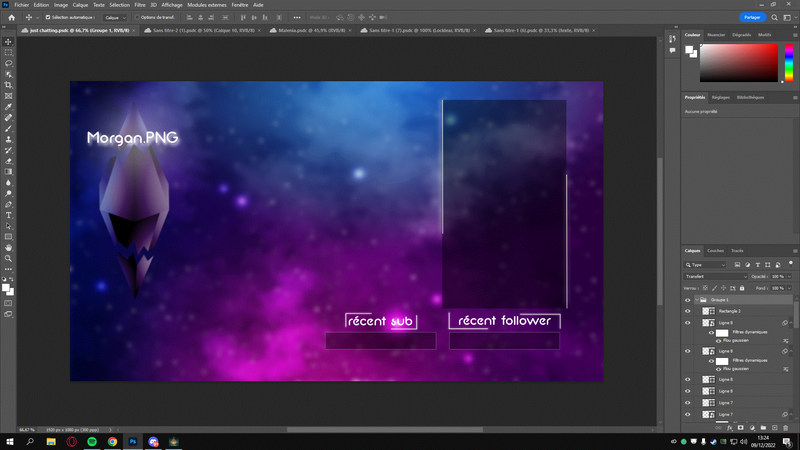
Task: Click the Partager button
Action: coord(752,17)
